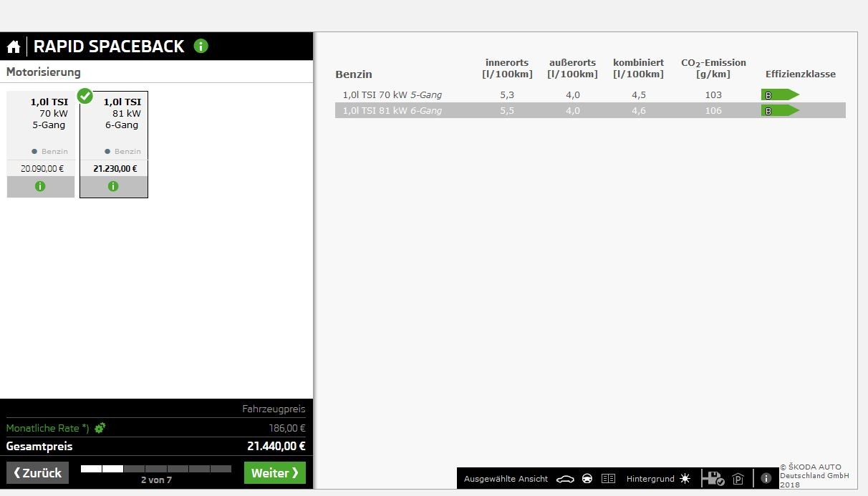The width and height of the screenshot is (868, 496).
Task: Click the Ausgewählte Ansicht label
Action: click(506, 479)
